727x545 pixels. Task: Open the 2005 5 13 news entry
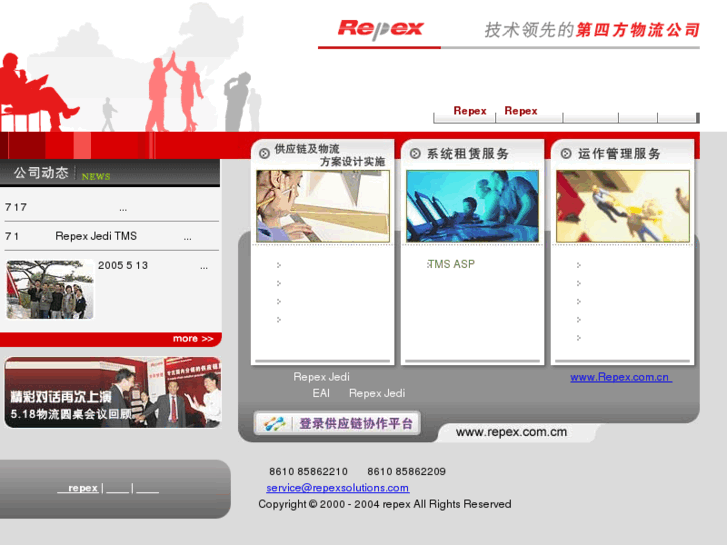[x=153, y=265]
